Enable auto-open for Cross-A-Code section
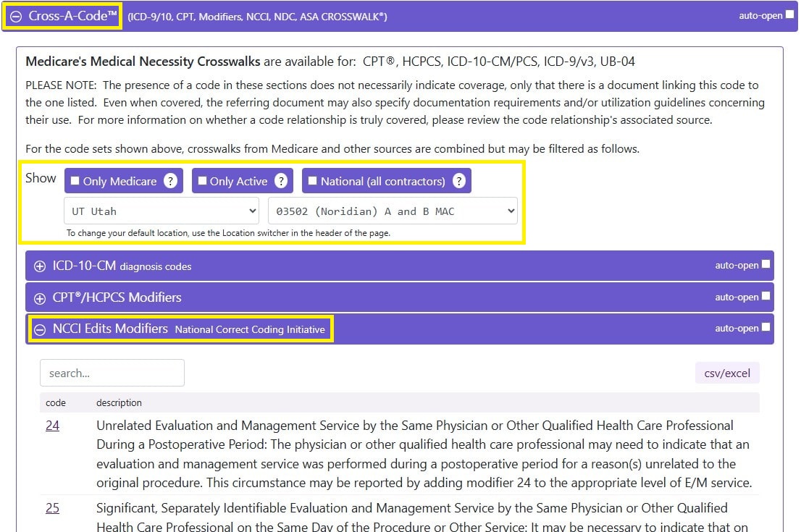801x532 pixels. pos(789,14)
